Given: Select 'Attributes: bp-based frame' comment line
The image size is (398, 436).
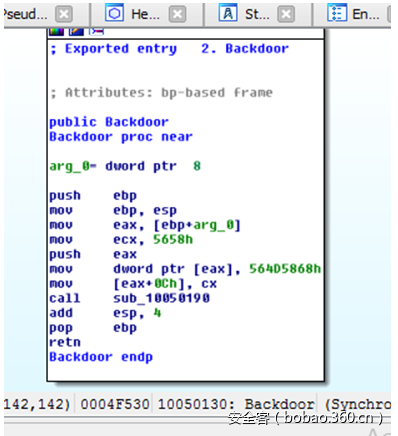Looking at the screenshot, I should coord(161,93).
